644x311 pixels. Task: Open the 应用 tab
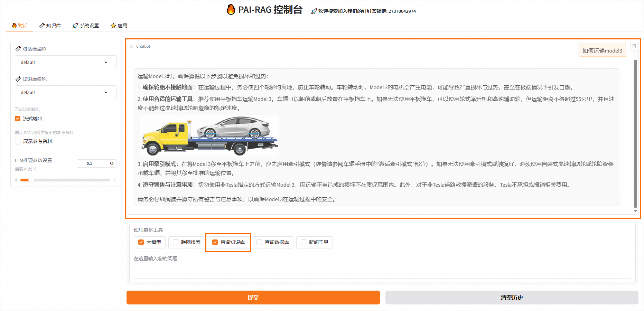[119, 26]
